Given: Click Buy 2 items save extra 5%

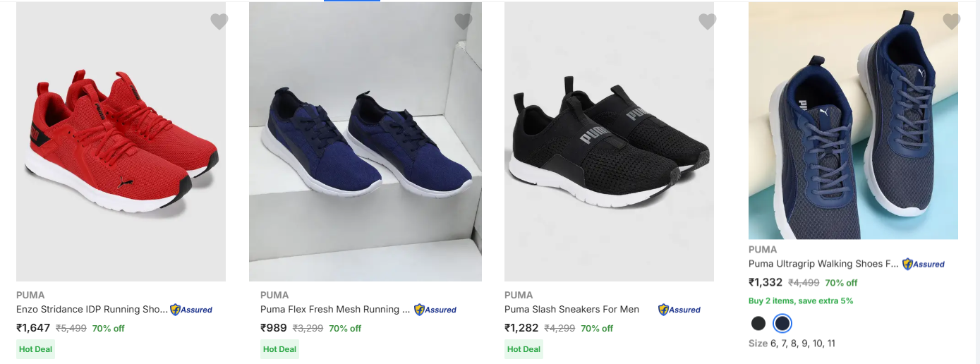Looking at the screenshot, I should [801, 301].
